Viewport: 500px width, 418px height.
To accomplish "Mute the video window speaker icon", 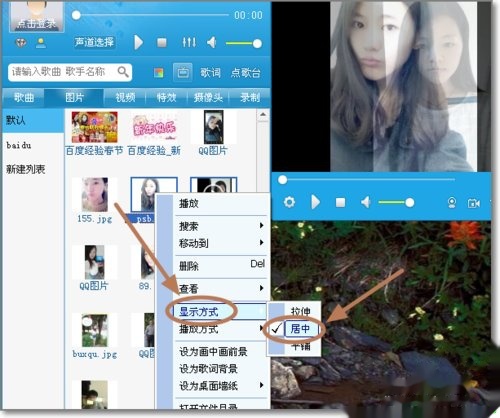I will (x=366, y=202).
